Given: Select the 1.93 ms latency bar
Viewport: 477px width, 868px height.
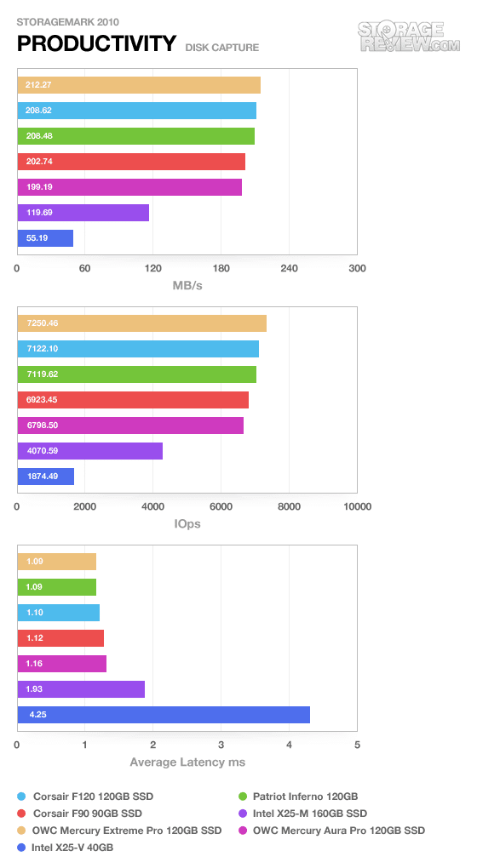Looking at the screenshot, I should [x=81, y=689].
